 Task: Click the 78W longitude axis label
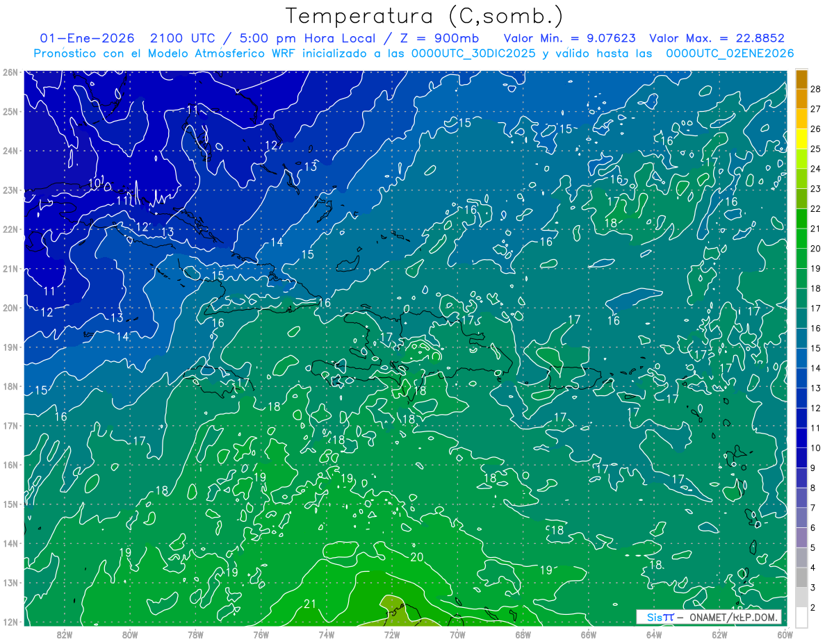195,634
